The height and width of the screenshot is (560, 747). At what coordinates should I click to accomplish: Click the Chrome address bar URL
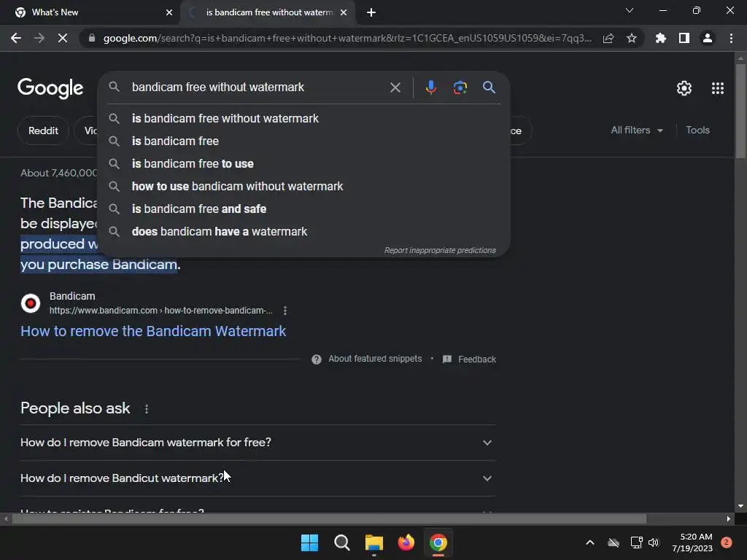point(348,38)
